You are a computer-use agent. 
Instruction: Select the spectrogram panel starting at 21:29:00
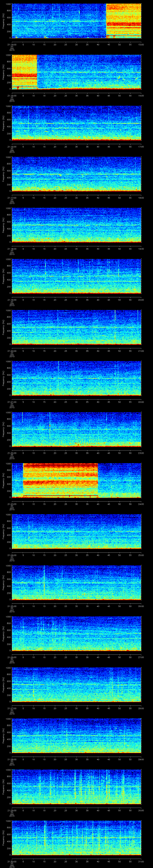77,787
